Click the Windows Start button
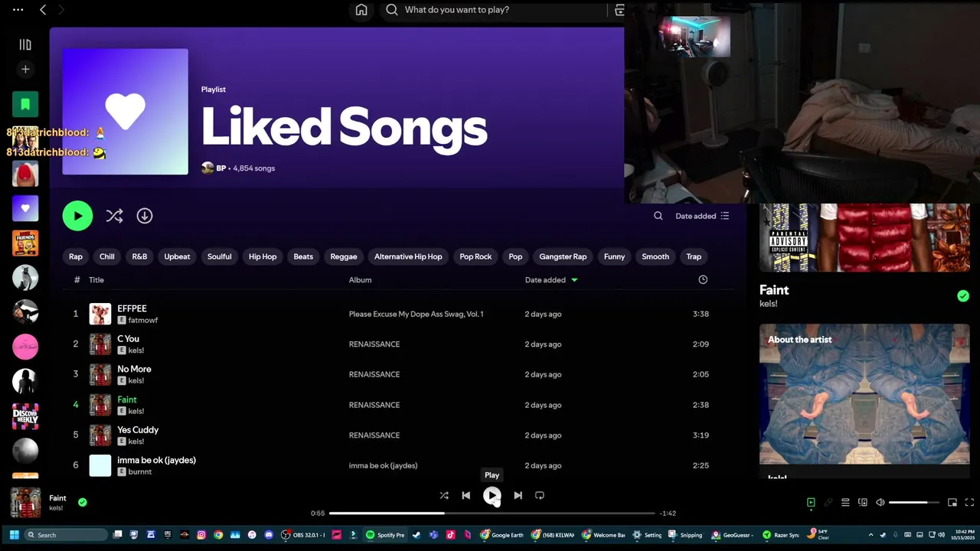Viewport: 980px width, 551px height. (x=14, y=535)
